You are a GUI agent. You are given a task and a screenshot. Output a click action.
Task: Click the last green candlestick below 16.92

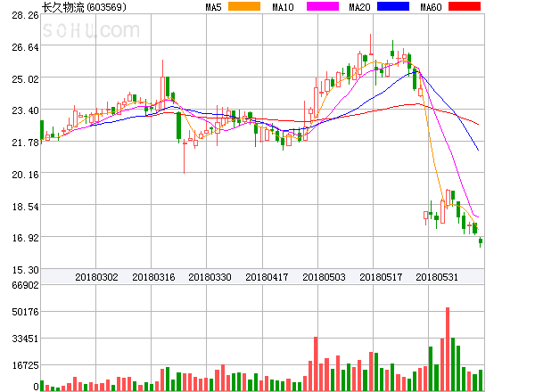pyautogui.click(x=481, y=241)
